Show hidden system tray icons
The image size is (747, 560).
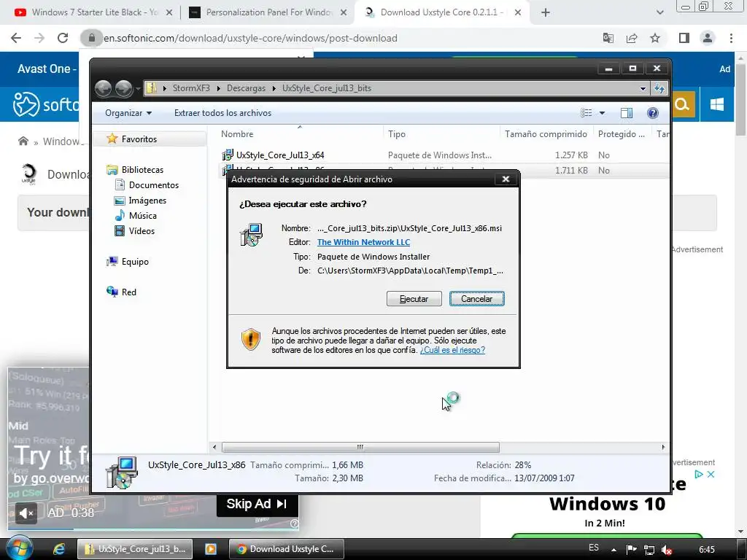pos(614,550)
